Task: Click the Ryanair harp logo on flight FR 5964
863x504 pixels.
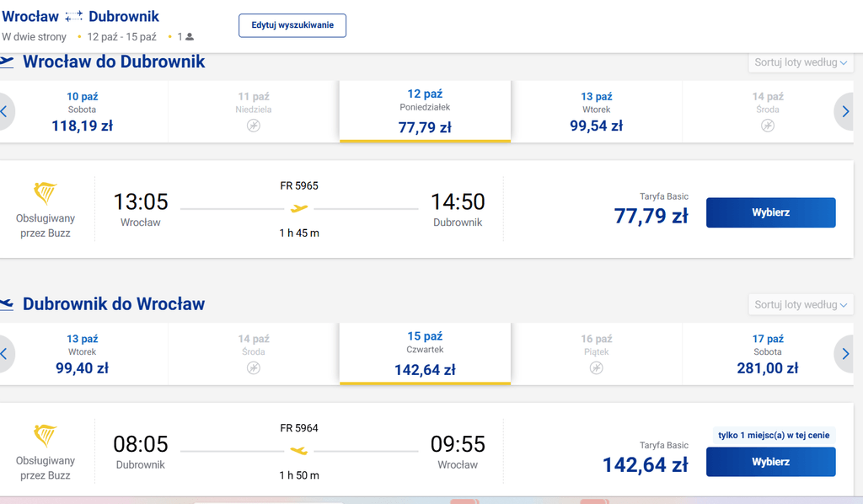Action: [46, 435]
